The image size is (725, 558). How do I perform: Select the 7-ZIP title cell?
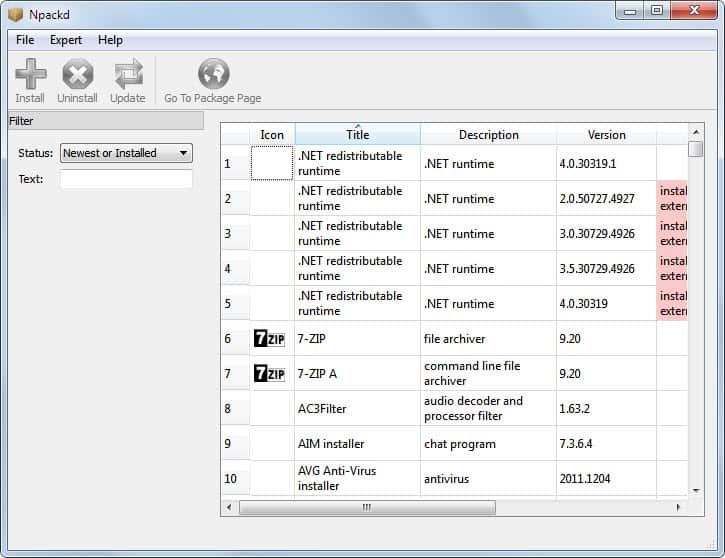coord(357,338)
